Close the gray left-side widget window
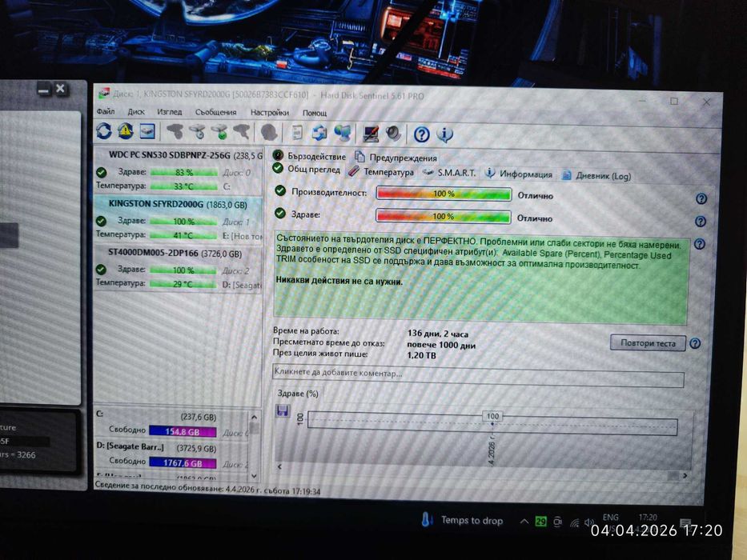Screen dimensions: 747x560 click(x=60, y=88)
